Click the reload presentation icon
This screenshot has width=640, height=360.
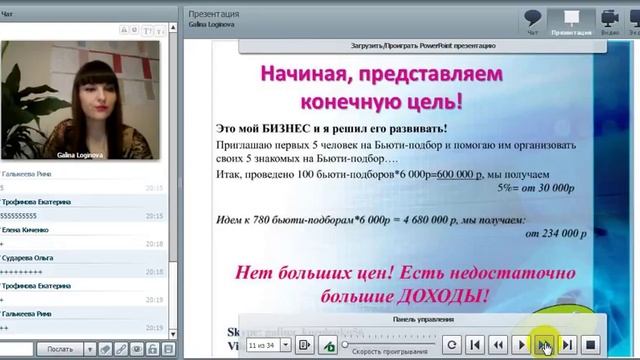click(452, 345)
